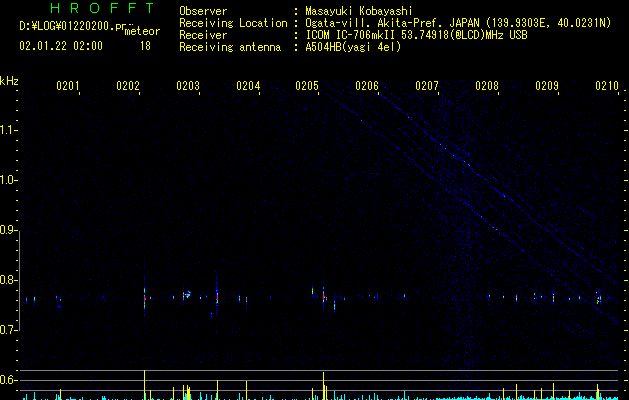The width and height of the screenshot is (629, 400).
Task: Click the 'meteor' label
Action: (142, 31)
